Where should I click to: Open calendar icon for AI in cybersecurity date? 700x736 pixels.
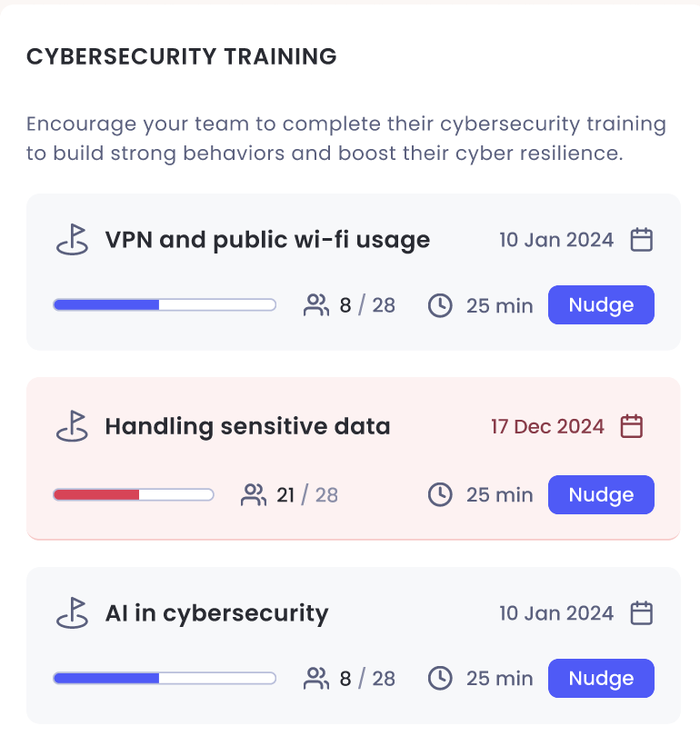click(x=641, y=612)
